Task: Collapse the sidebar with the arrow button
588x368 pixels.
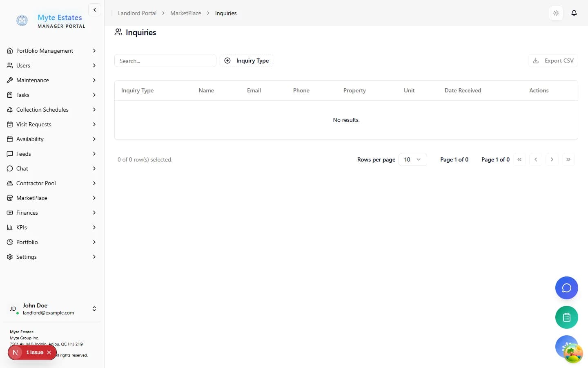Action: (95, 10)
